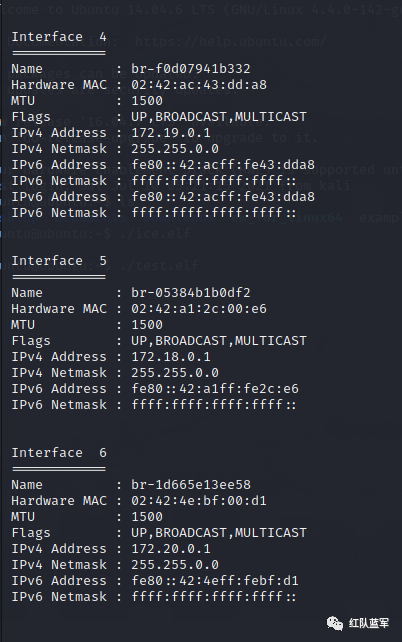Click MAC address 02:42:4e:bf:00:d1
The width and height of the screenshot is (402, 642).
[199, 501]
